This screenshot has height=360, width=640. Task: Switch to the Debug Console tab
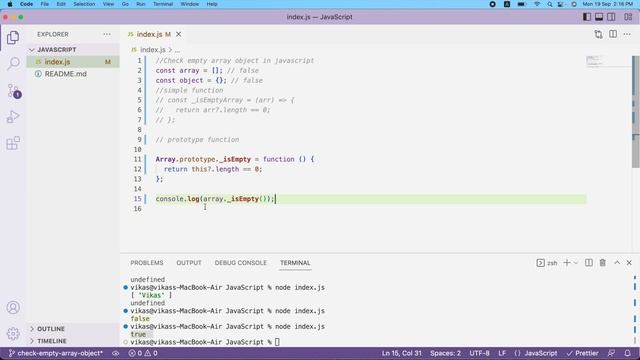pyautogui.click(x=240, y=263)
